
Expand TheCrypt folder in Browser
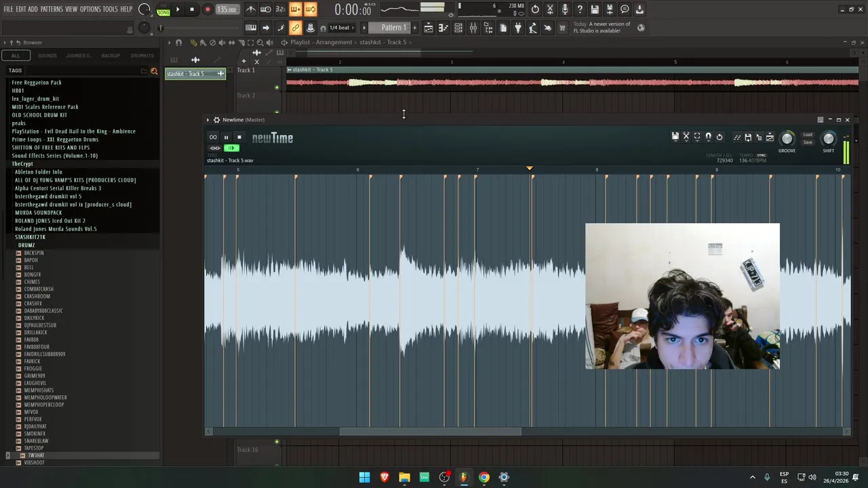click(22, 164)
